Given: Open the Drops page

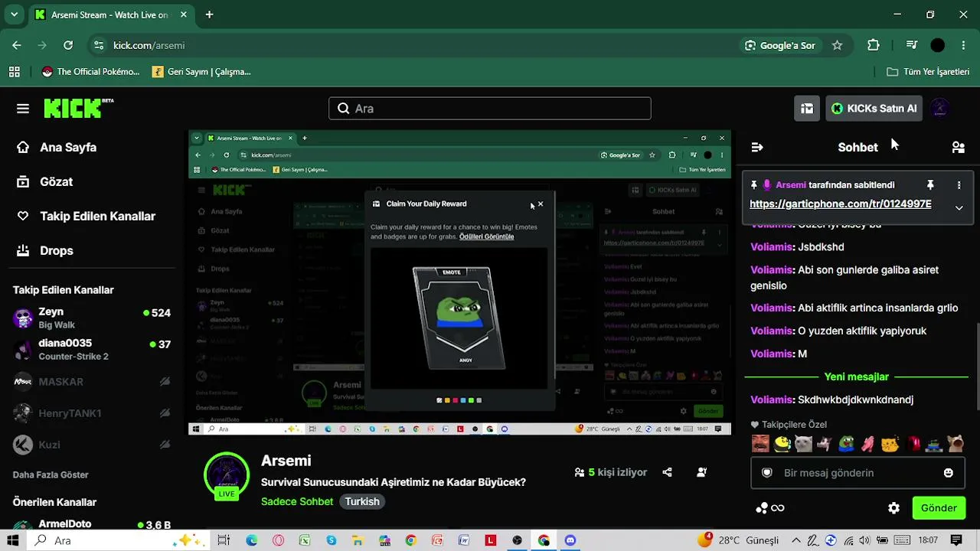Looking at the screenshot, I should point(45,250).
